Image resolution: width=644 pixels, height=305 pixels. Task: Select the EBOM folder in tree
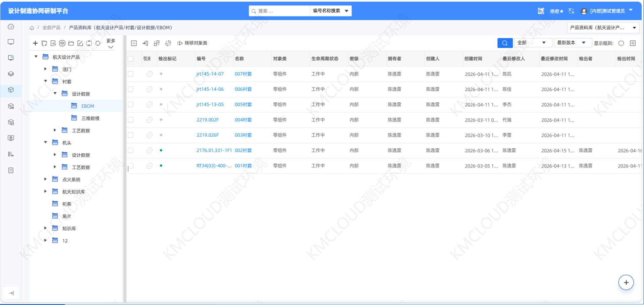pos(88,106)
